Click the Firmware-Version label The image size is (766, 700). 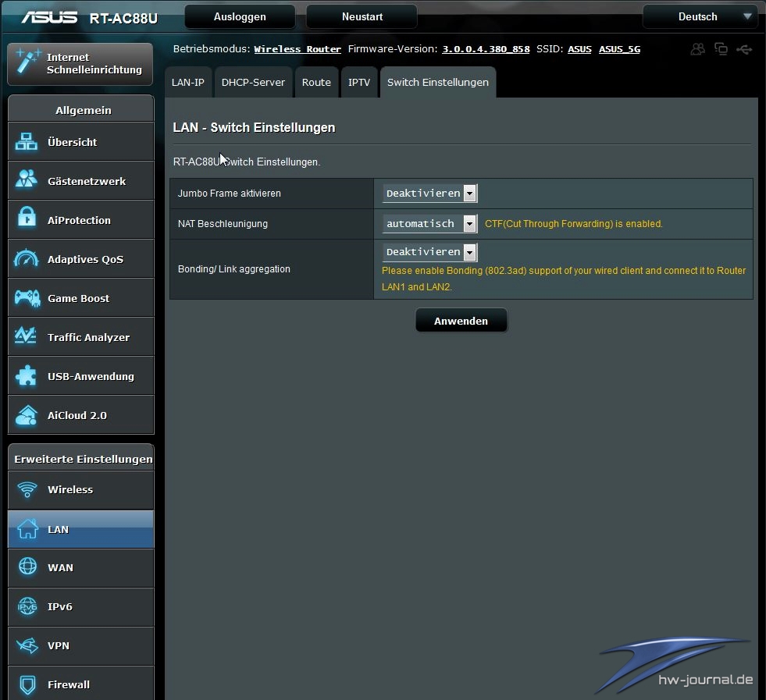[x=393, y=49]
